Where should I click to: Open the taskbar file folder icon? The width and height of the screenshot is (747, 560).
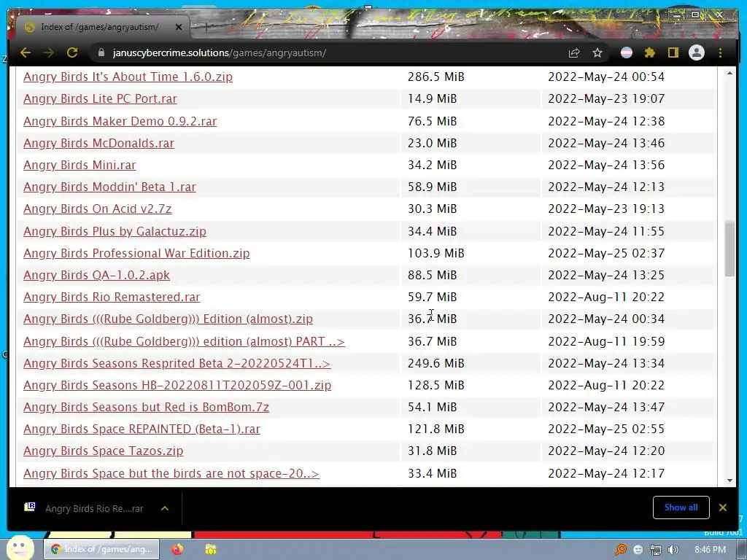click(210, 549)
